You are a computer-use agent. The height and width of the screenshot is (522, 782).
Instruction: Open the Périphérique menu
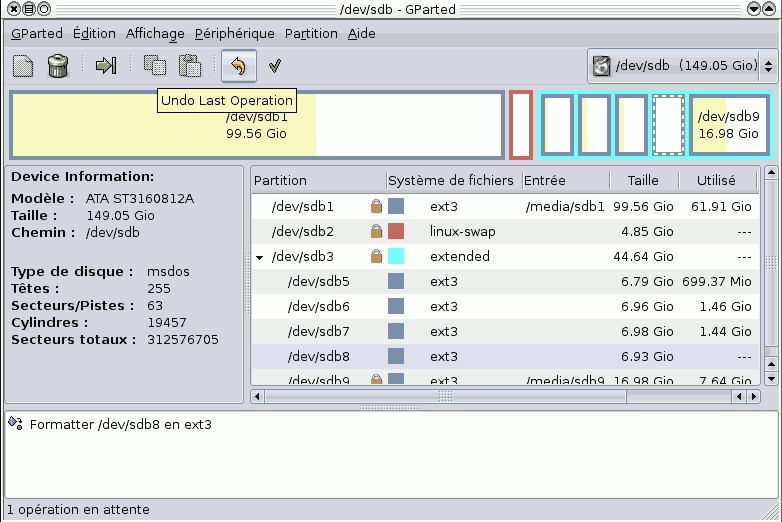pyautogui.click(x=234, y=33)
